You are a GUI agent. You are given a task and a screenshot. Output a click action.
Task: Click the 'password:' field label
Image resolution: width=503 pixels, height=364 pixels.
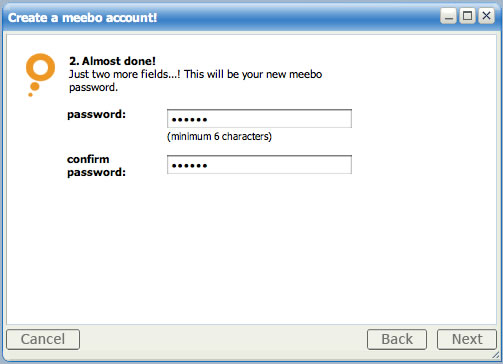(96, 114)
